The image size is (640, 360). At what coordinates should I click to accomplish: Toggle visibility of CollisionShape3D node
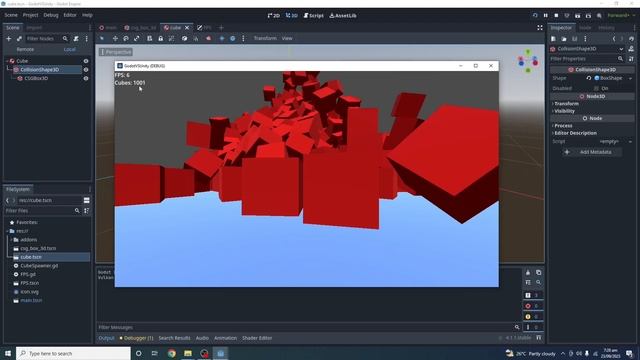86,70
